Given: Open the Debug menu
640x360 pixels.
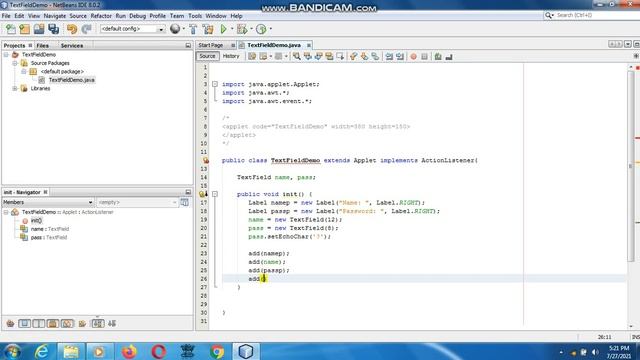Looking at the screenshot, I should point(138,16).
